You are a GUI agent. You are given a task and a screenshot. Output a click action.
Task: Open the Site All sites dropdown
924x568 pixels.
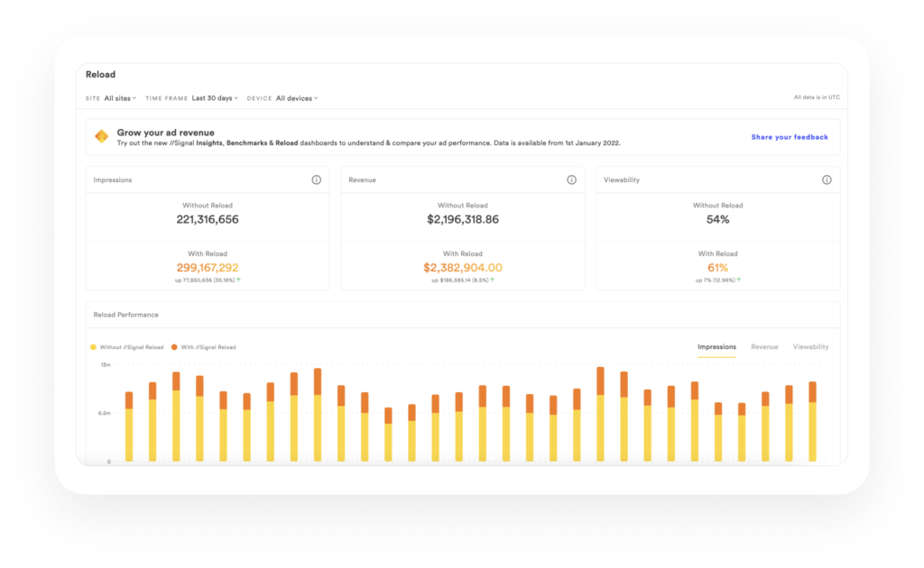[120, 98]
